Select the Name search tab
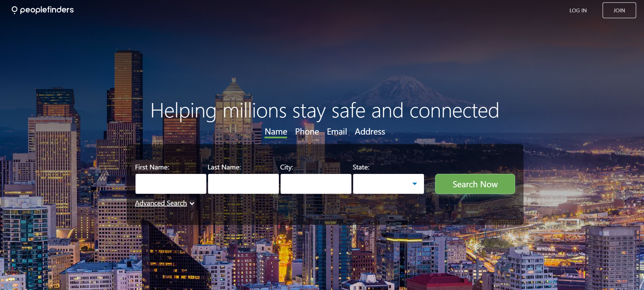Screen dimensions: 644x290 [x=276, y=132]
